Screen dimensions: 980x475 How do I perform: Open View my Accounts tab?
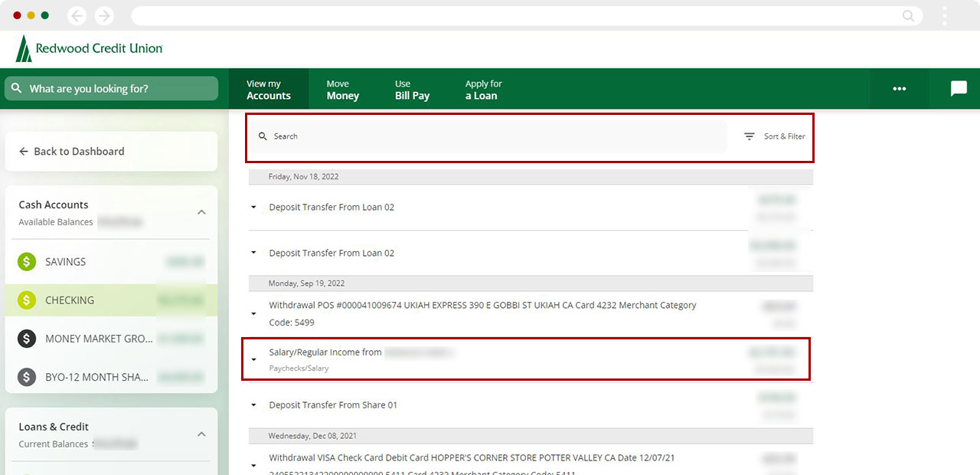pos(269,90)
